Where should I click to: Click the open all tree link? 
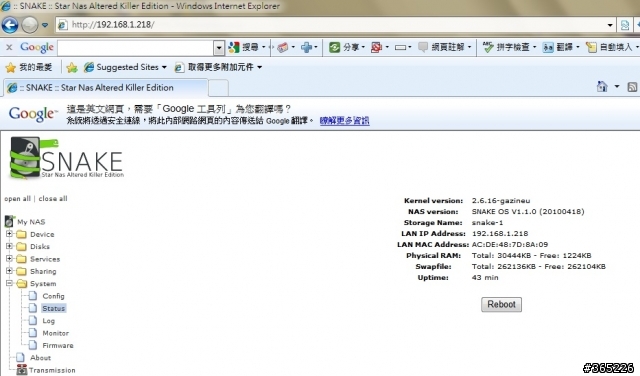[x=18, y=199]
